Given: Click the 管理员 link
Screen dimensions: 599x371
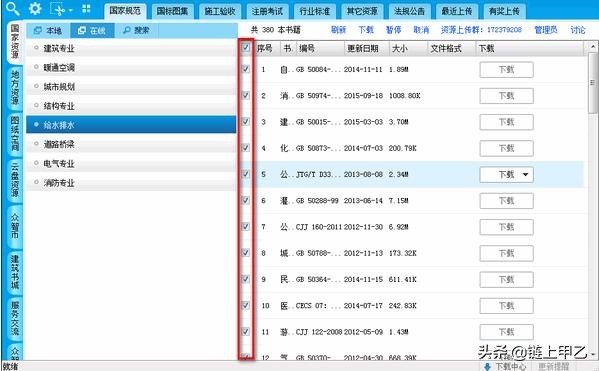Looking at the screenshot, I should [x=546, y=30].
